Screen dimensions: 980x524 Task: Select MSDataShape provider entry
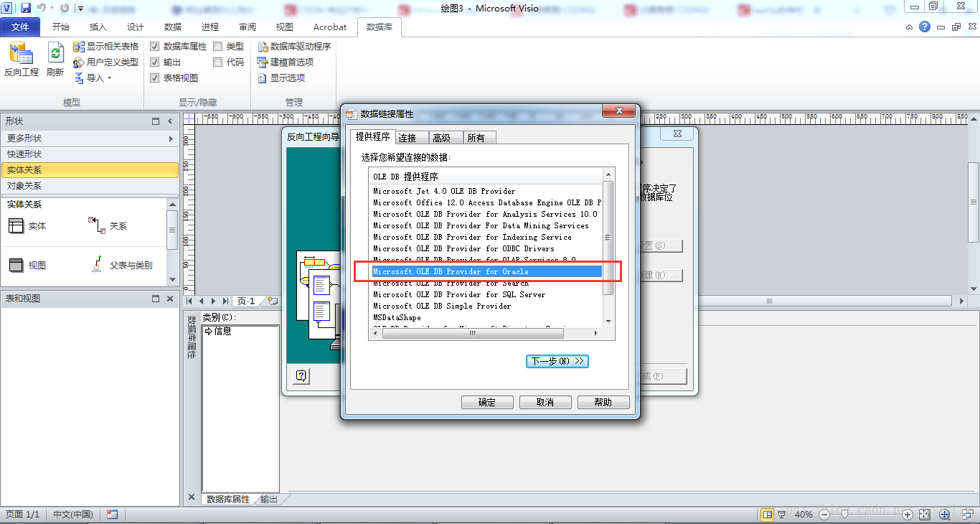coord(397,317)
